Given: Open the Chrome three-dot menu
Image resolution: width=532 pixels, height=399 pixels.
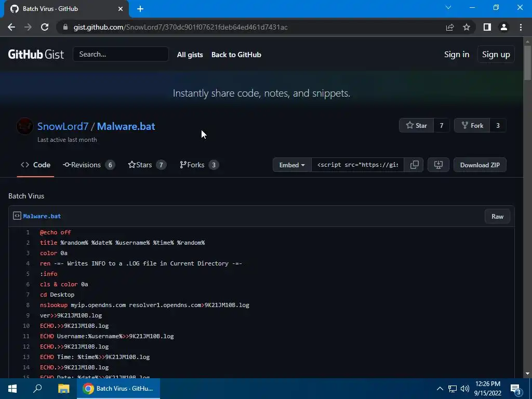Looking at the screenshot, I should tap(521, 27).
